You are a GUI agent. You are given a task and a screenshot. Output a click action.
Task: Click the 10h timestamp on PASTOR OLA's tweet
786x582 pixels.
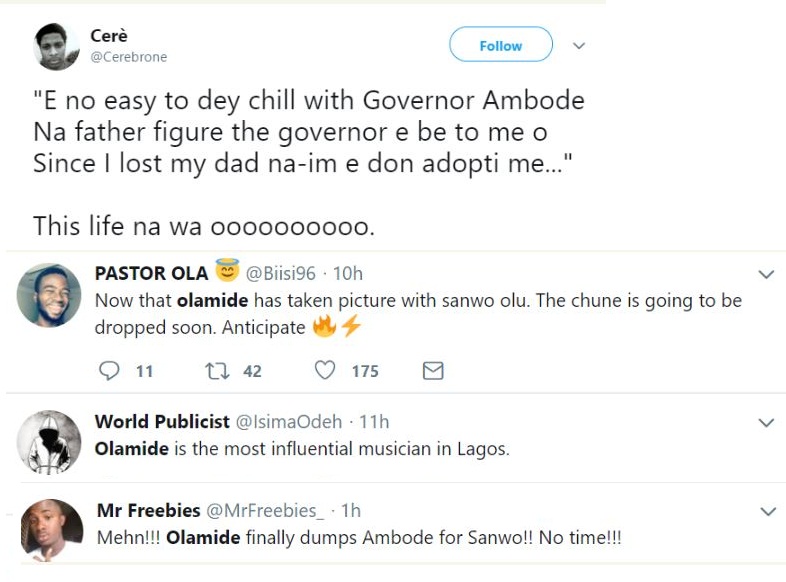[x=349, y=274]
